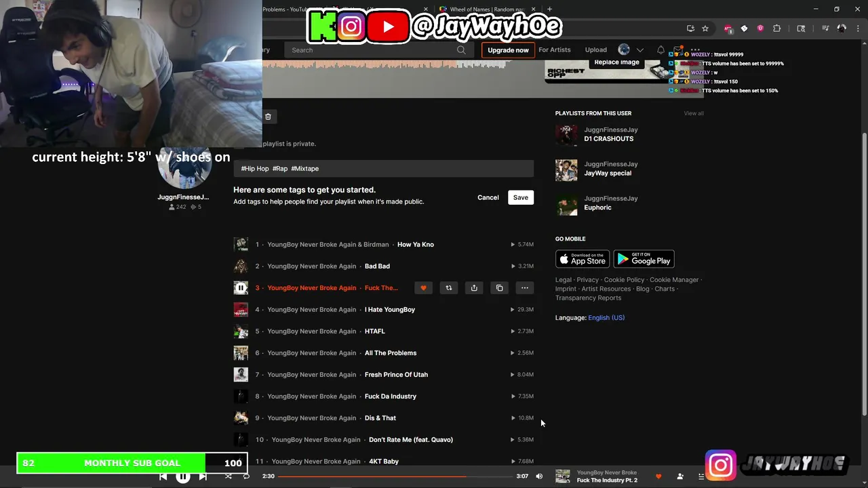Open now-playing track artwork in player
Viewport: 868px width, 488px height.
coord(563,476)
